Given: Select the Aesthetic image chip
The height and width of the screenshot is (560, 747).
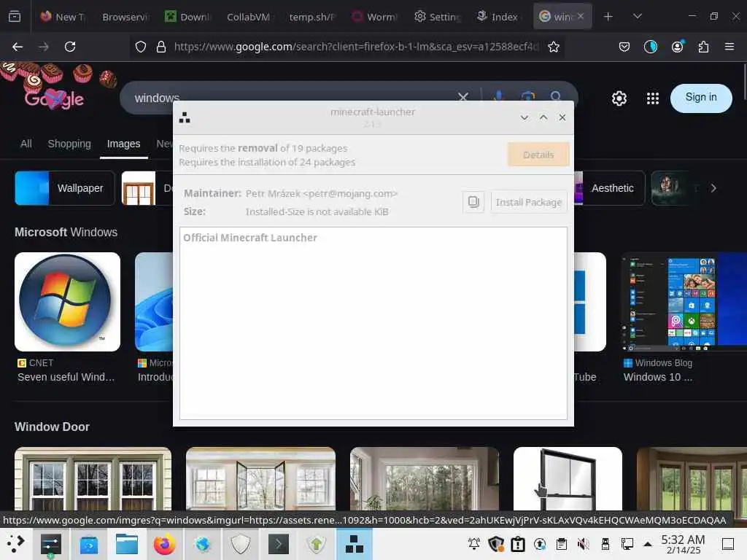Looking at the screenshot, I should click(x=611, y=188).
